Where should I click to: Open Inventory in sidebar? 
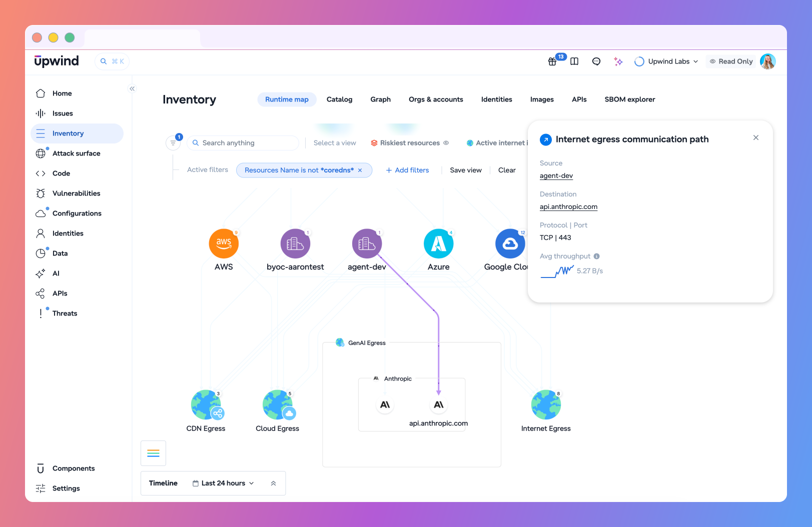77,133
